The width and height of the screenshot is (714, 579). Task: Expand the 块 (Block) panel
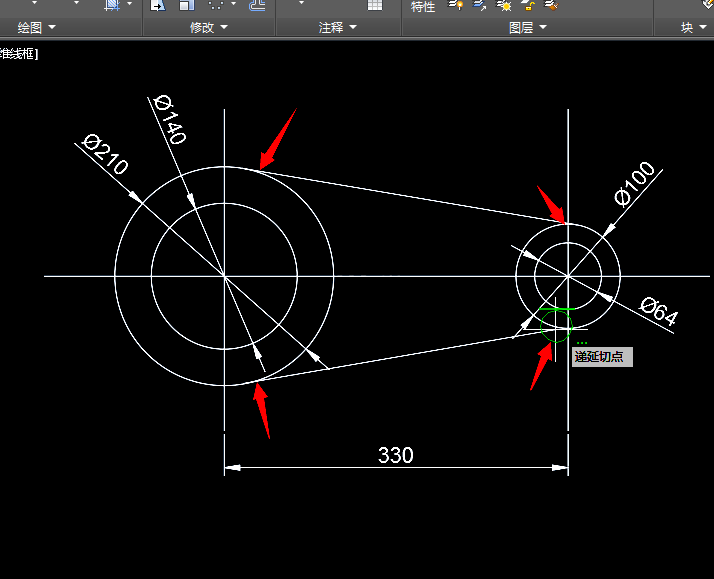click(x=694, y=27)
